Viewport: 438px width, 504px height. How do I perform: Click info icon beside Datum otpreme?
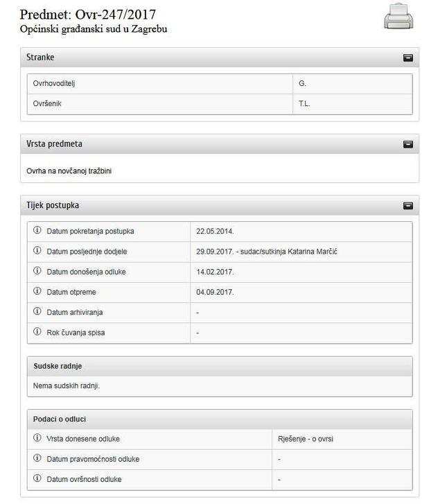37,292
